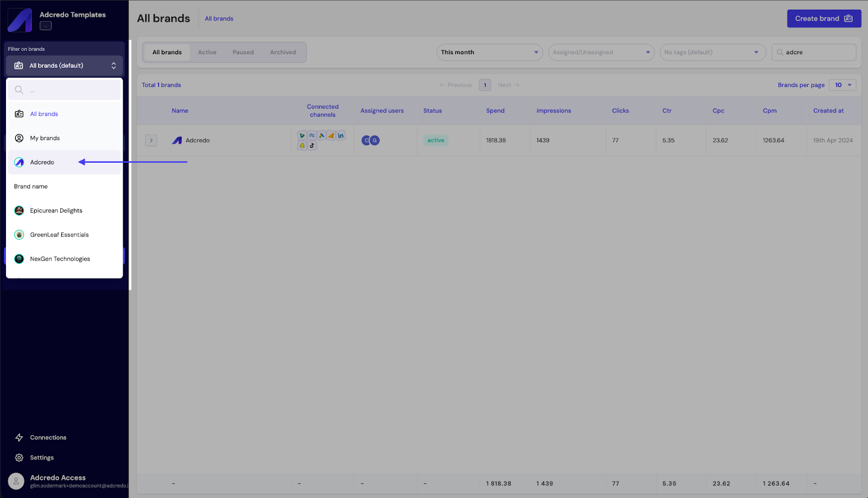Open the Assigned/Unassigned filter dropdown

601,52
